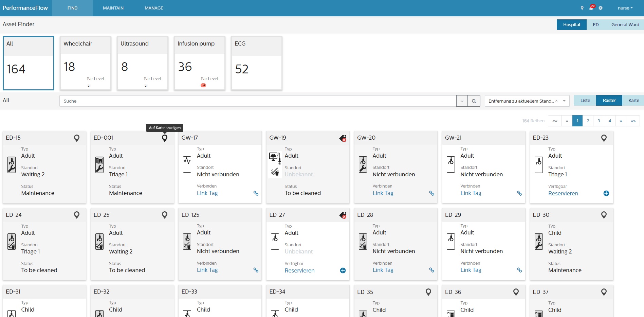Click map pin icon on ED-30 card
The height and width of the screenshot is (317, 644).
point(604,215)
